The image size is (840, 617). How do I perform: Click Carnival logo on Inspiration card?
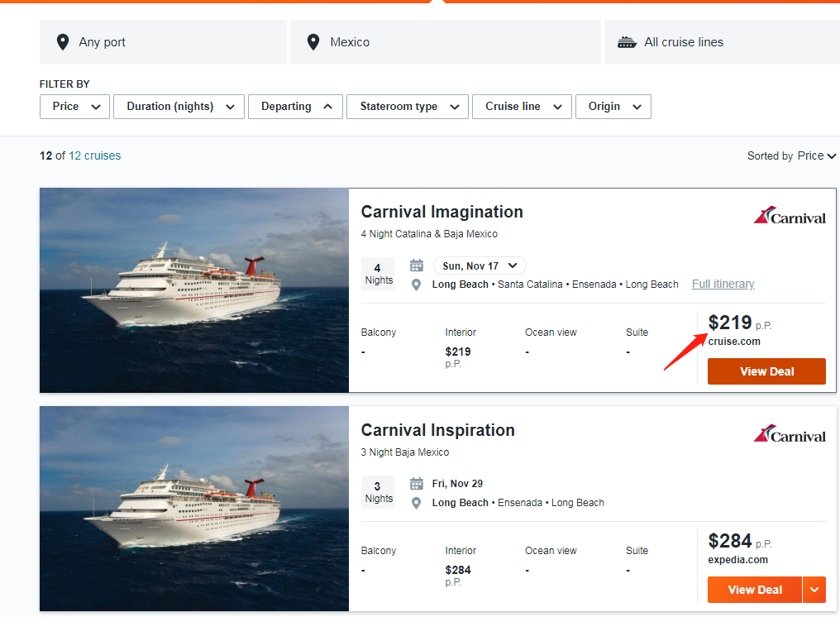click(790, 433)
